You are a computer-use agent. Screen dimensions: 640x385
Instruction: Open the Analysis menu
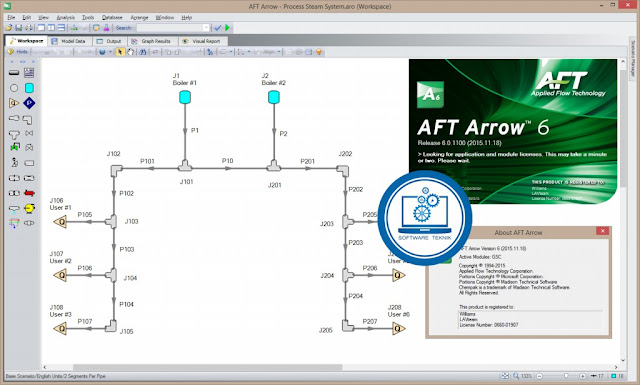click(65, 18)
